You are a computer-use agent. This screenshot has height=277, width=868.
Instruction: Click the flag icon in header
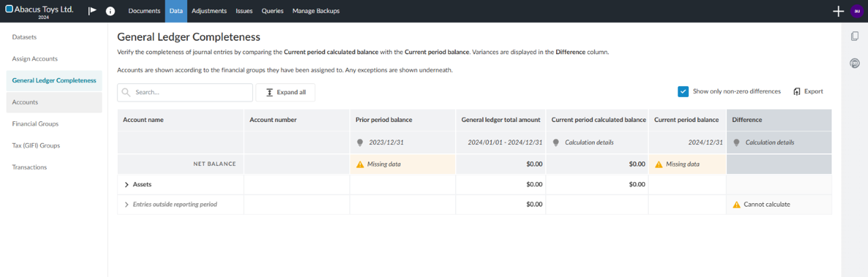click(92, 11)
